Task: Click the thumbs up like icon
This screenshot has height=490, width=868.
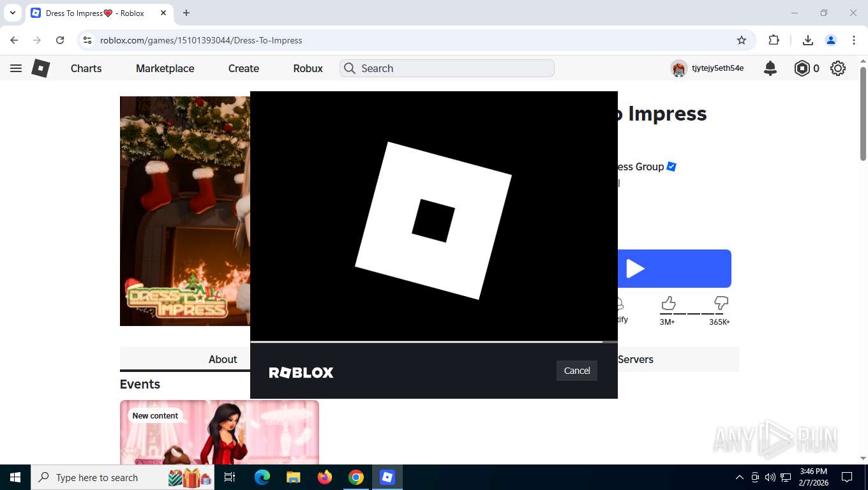Action: tap(668, 302)
